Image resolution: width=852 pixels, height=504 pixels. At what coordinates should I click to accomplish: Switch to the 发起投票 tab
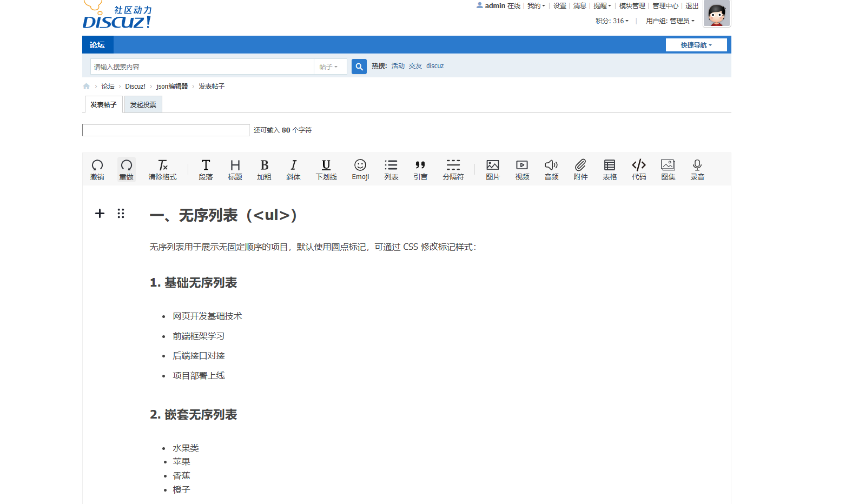(x=143, y=104)
